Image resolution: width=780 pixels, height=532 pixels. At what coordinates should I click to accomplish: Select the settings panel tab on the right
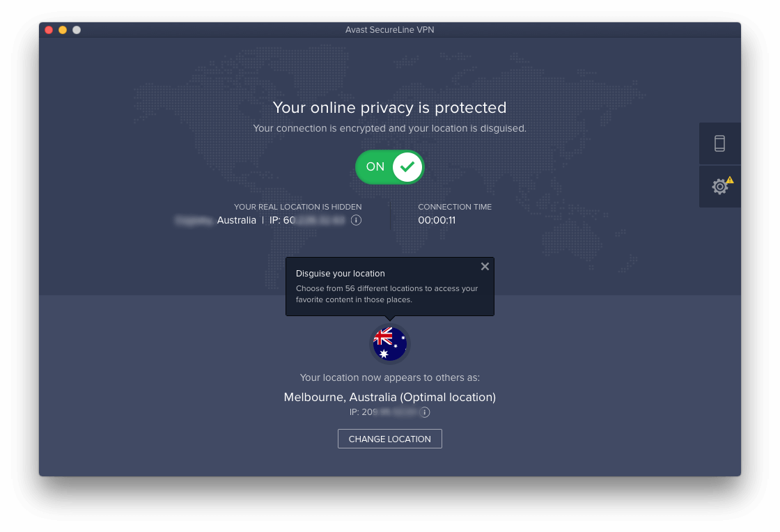pos(719,187)
